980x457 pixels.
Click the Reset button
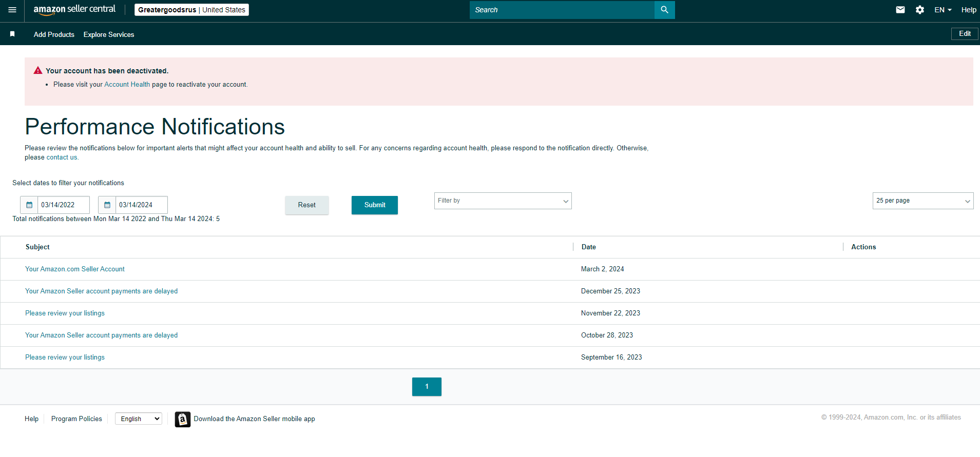307,205
